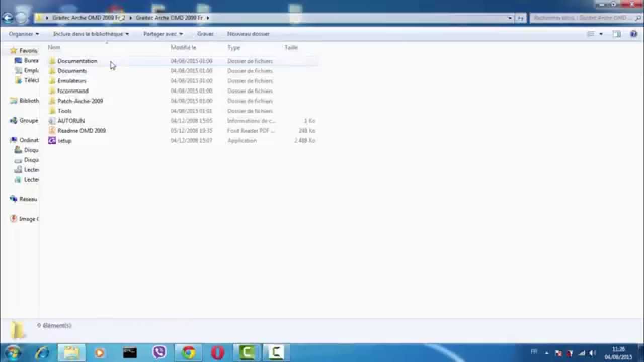Select the Readme OMD 2009 PDF icon

pyautogui.click(x=52, y=131)
